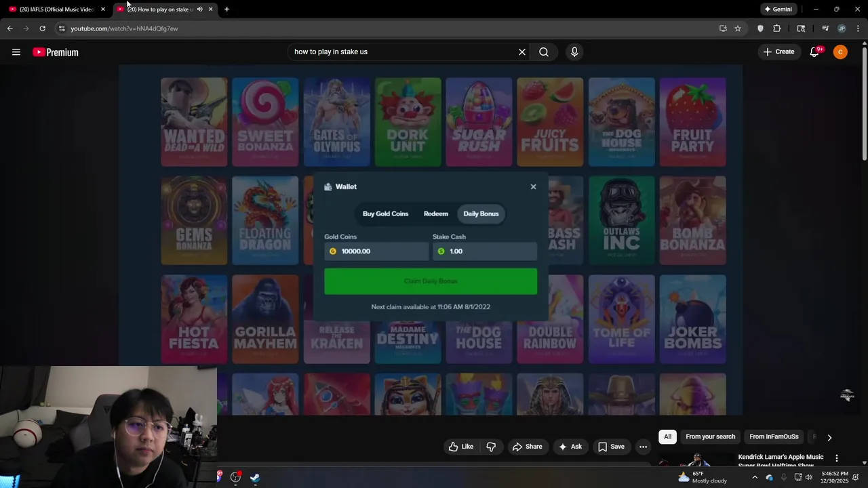
Task: Open Steam from the taskbar
Action: (255, 477)
